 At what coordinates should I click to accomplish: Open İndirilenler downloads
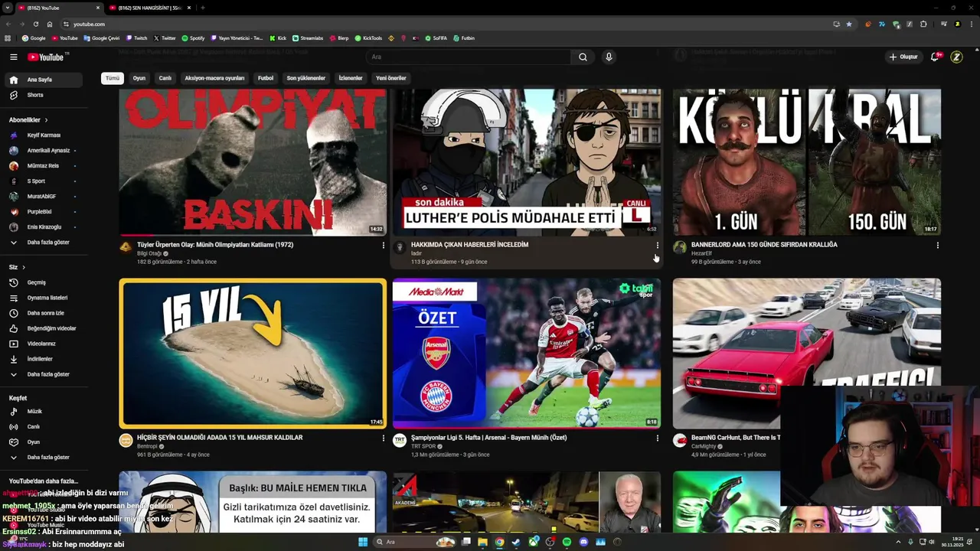click(43, 359)
